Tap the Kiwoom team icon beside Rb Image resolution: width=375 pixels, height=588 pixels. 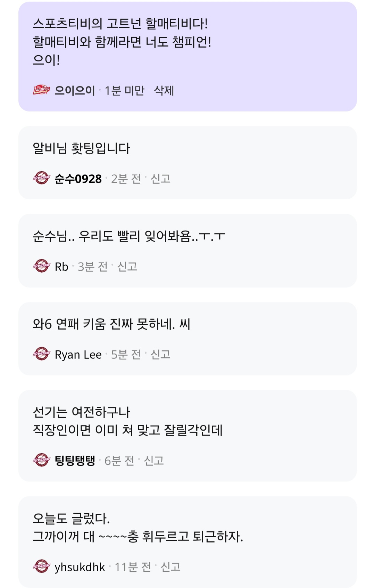pos(42,266)
